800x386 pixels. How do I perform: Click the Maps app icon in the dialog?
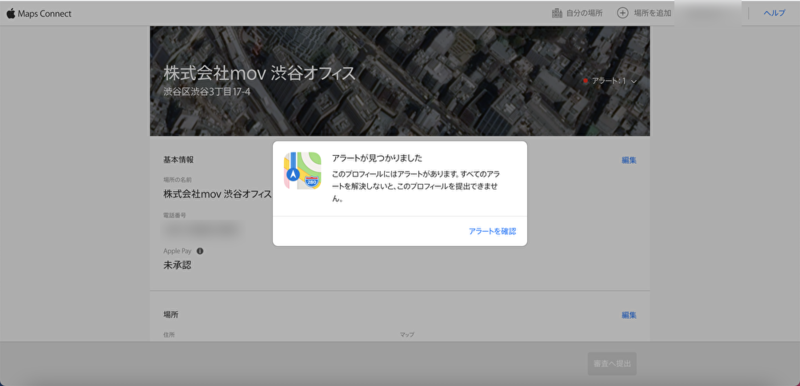(303, 171)
